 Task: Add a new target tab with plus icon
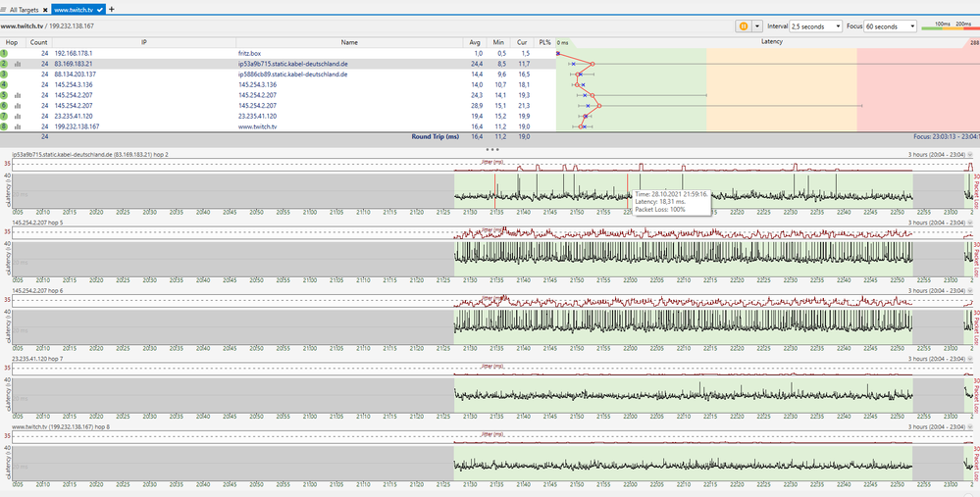[111, 9]
